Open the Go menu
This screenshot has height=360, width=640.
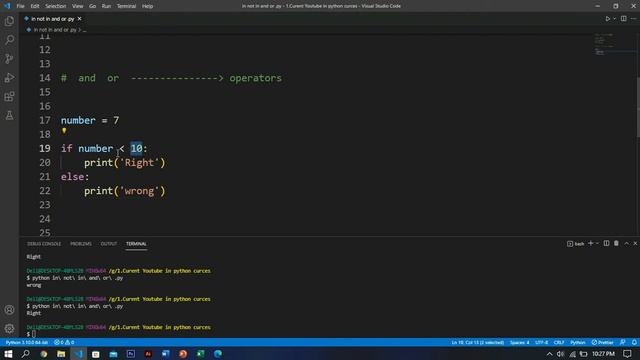pos(93,6)
